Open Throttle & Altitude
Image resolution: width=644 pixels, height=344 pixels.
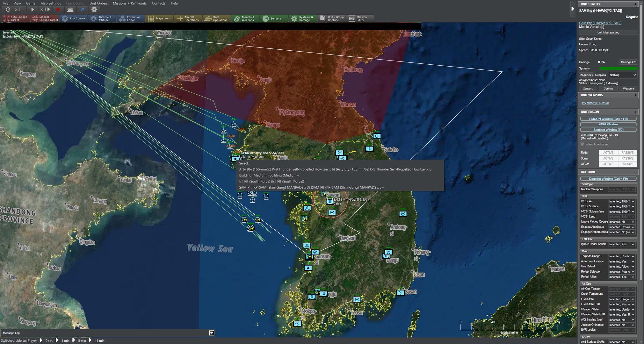point(102,18)
